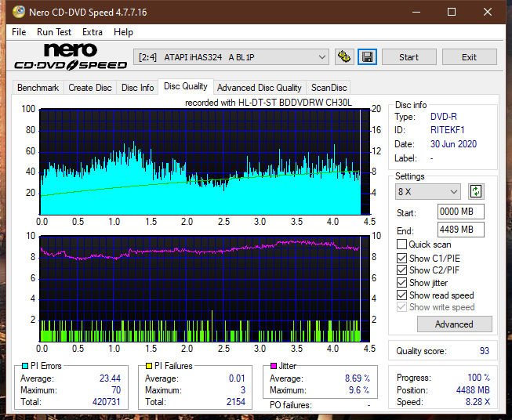Open the Run Test menu
Screen dimensions: 512x420
[x=54, y=32]
